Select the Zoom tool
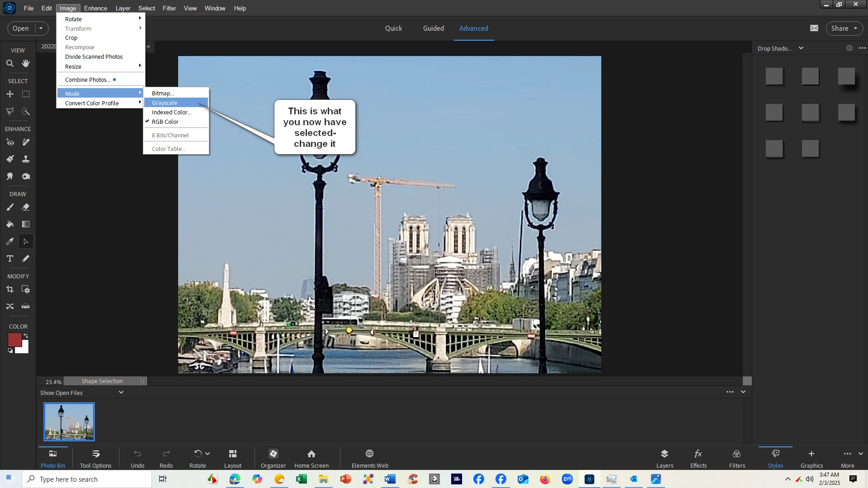Screen dimensions: 868x488 point(9,64)
